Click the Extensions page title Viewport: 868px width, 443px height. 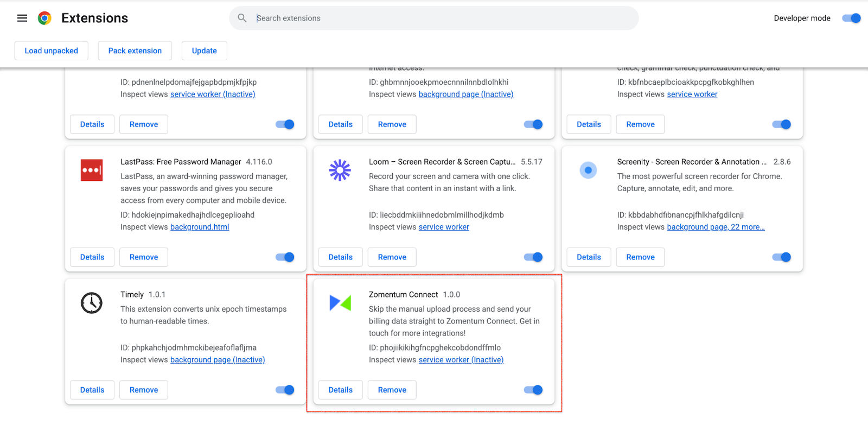[95, 18]
